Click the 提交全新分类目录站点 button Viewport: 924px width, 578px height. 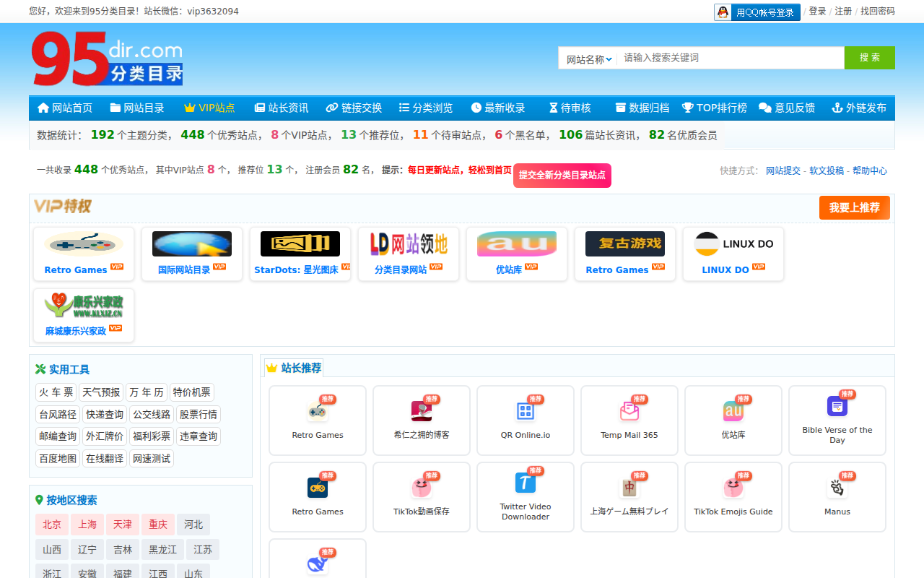pyautogui.click(x=562, y=175)
